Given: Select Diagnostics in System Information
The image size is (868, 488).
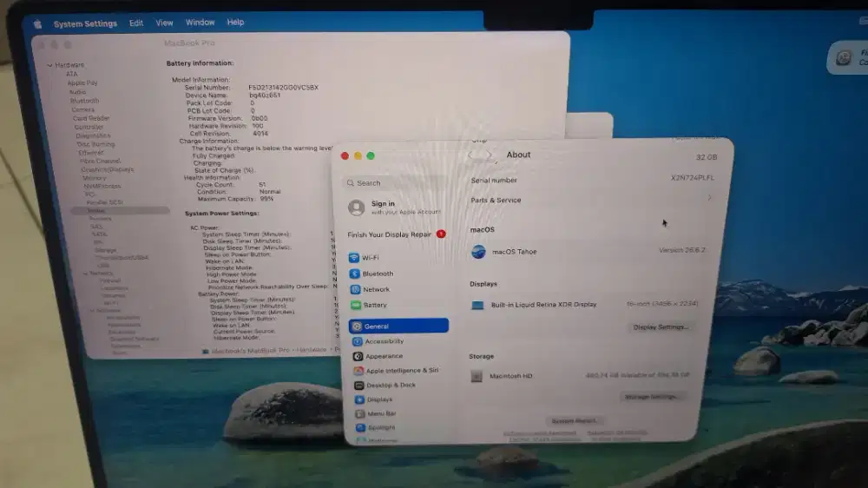Looking at the screenshot, I should click(93, 135).
